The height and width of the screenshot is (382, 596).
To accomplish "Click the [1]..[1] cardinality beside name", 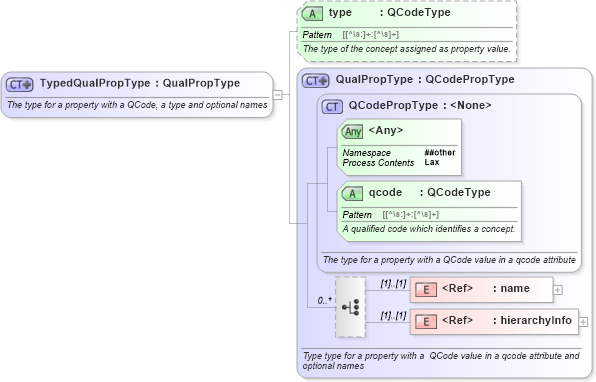I will tap(393, 284).
